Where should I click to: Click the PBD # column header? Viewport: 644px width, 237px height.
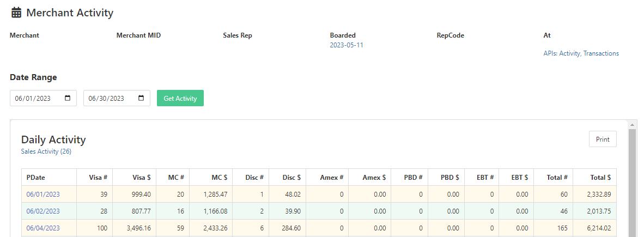tap(410, 178)
